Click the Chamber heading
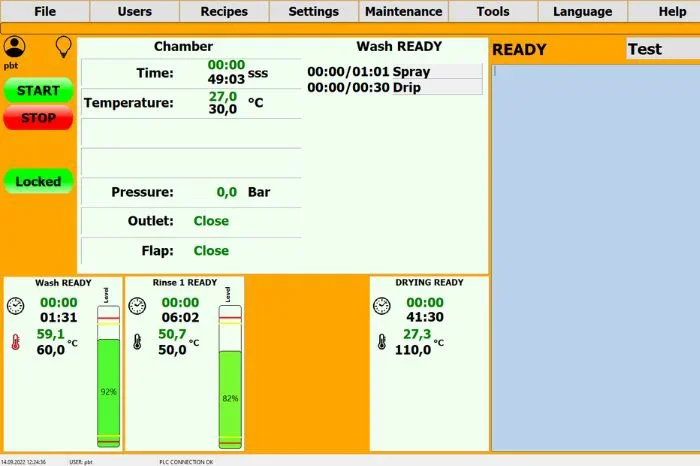 (x=183, y=46)
